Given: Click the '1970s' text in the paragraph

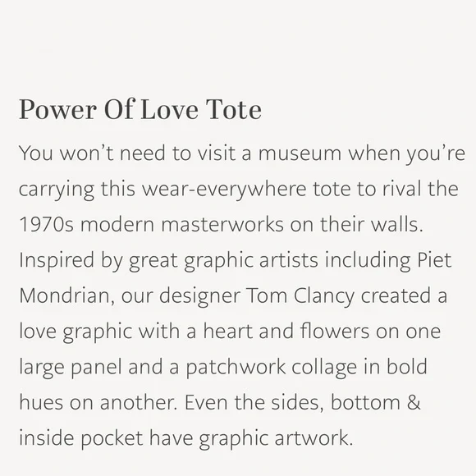Looking at the screenshot, I should coord(47,225).
